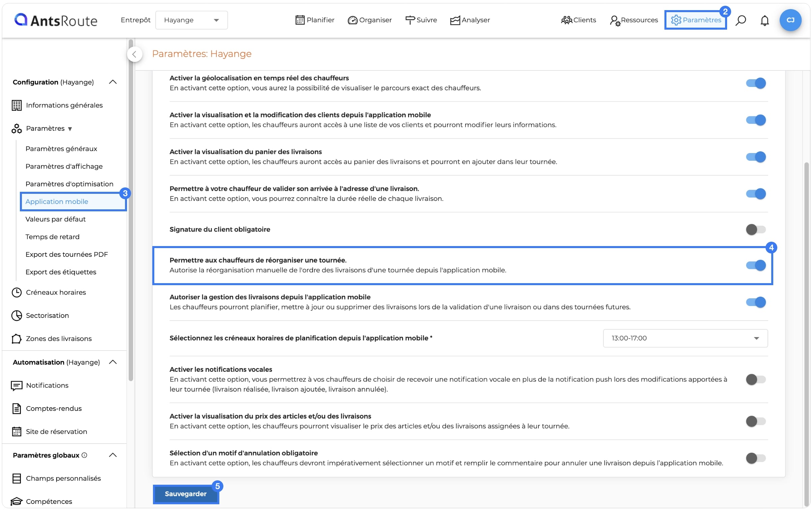Open Paramètres d'optimisation
The height and width of the screenshot is (511, 812).
pos(69,184)
